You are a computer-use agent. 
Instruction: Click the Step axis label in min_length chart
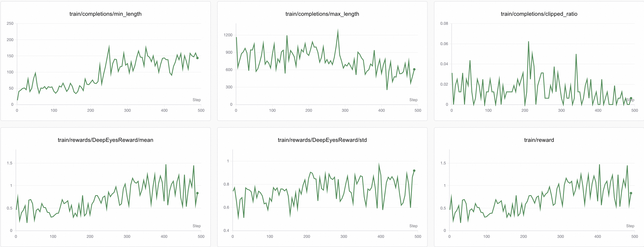click(196, 100)
